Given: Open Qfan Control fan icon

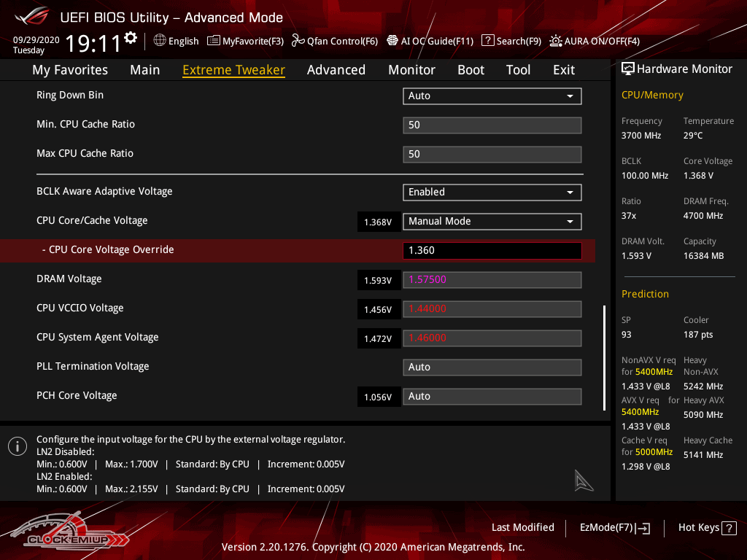Looking at the screenshot, I should [298, 41].
